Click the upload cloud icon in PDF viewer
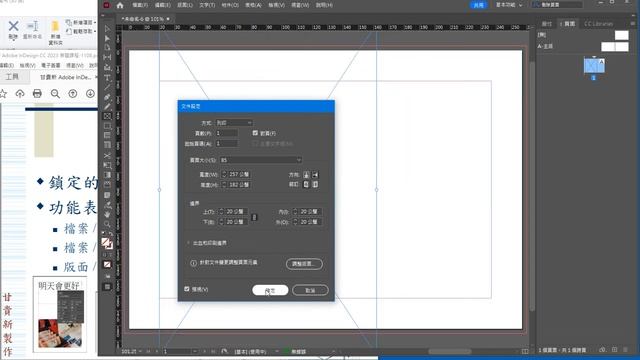The width and height of the screenshot is (640, 360). pyautogui.click(x=20, y=93)
